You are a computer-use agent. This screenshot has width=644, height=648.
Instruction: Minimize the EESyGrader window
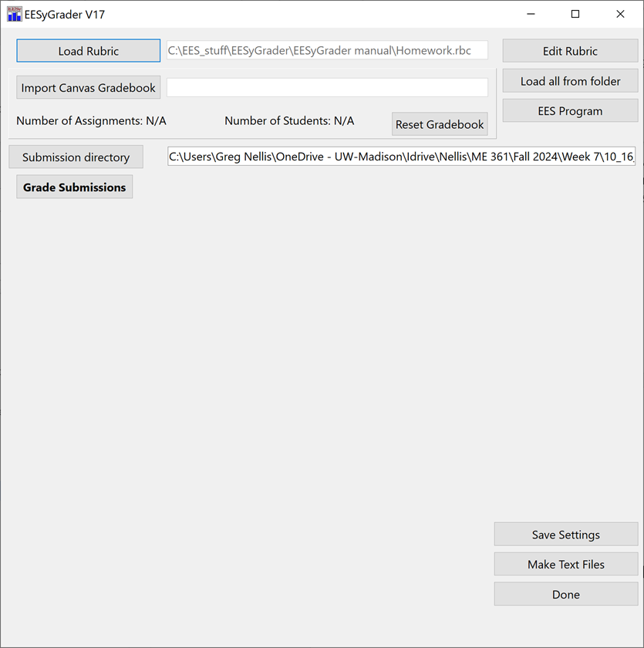coord(531,14)
